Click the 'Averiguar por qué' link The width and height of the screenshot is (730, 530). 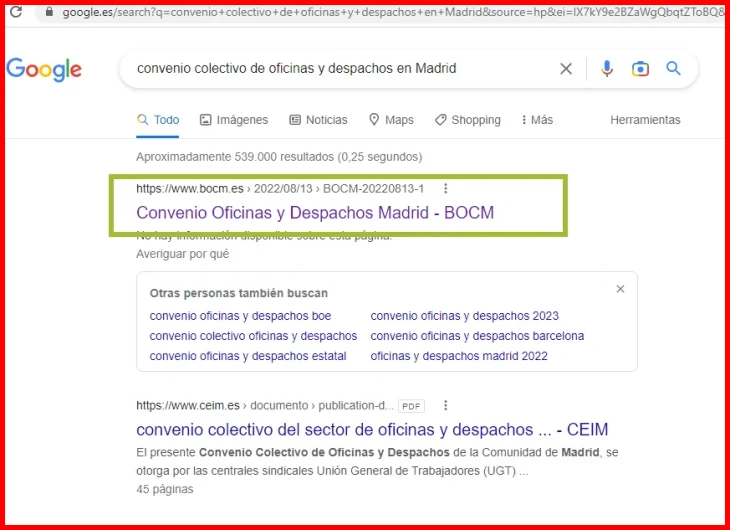coord(182,254)
